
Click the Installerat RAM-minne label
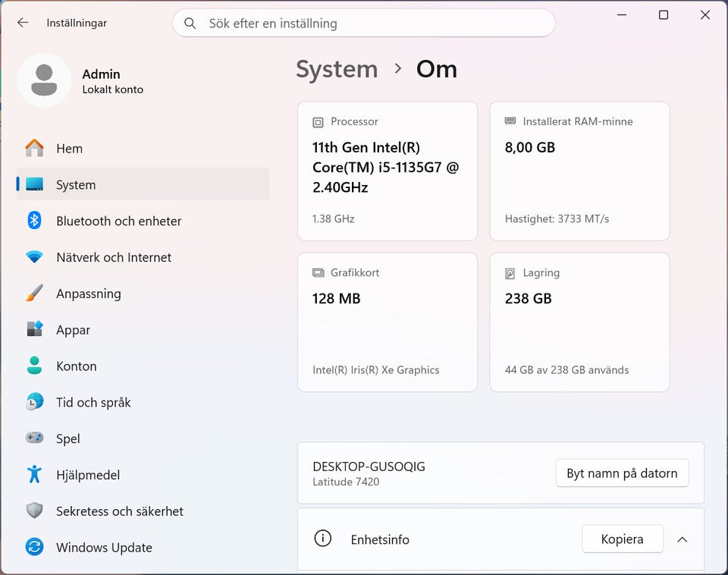[x=578, y=121]
